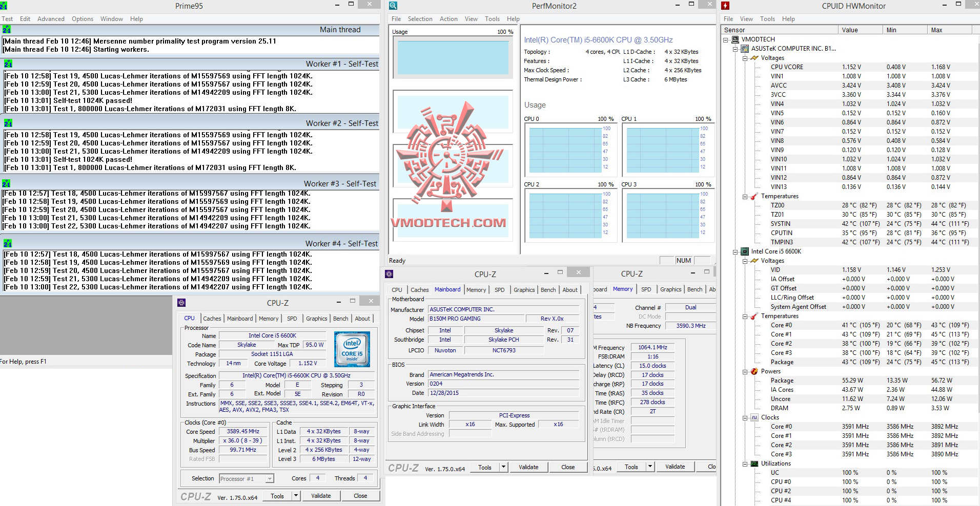Click the Worker #2 Self-Test window icon

[7, 123]
